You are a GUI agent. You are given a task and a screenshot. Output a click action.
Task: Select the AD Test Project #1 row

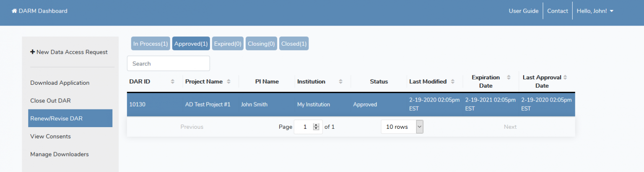pyautogui.click(x=208, y=104)
